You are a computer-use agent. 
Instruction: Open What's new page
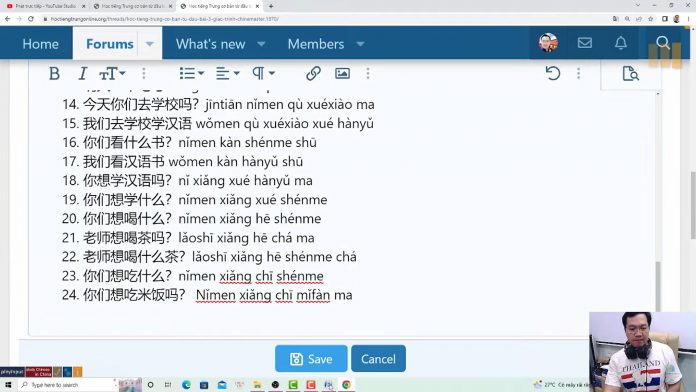[210, 44]
